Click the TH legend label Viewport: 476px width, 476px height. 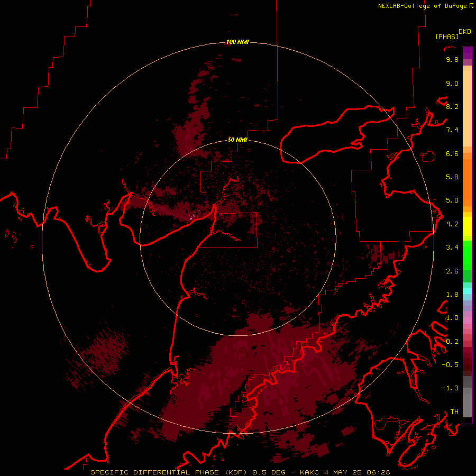(454, 412)
